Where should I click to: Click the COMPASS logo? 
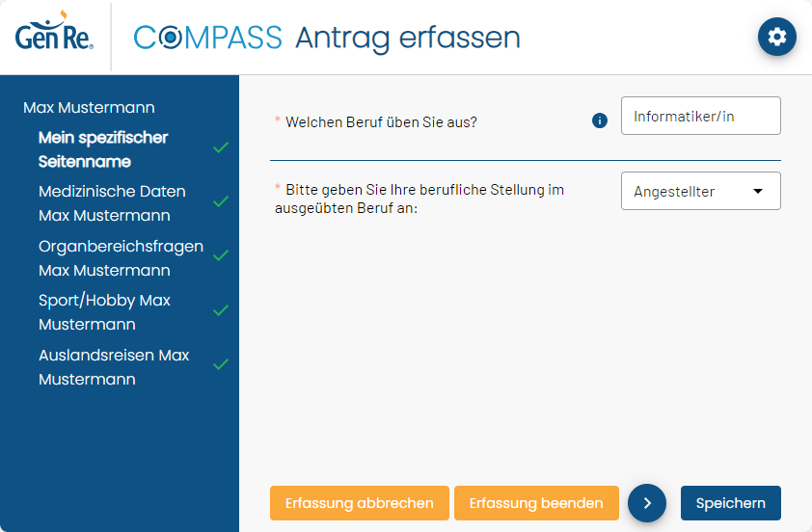pos(207,38)
